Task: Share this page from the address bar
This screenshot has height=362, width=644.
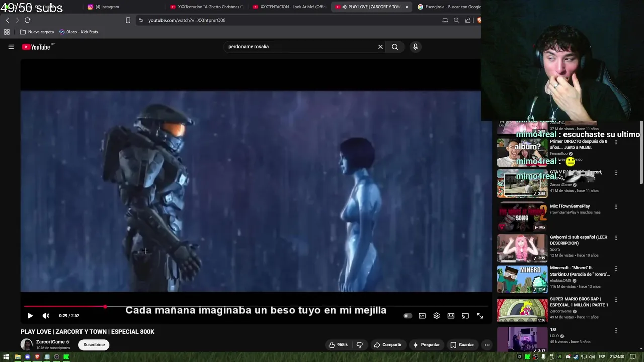Action: click(x=468, y=20)
